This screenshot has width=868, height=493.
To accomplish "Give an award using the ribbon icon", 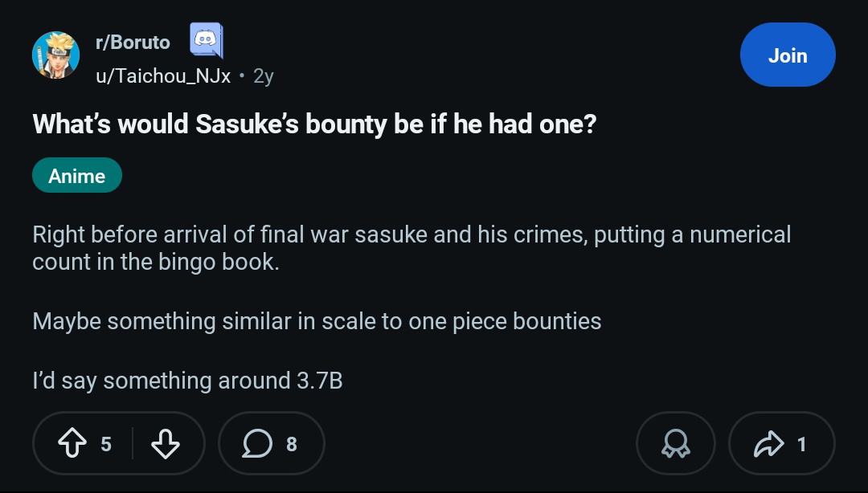I will click(675, 443).
